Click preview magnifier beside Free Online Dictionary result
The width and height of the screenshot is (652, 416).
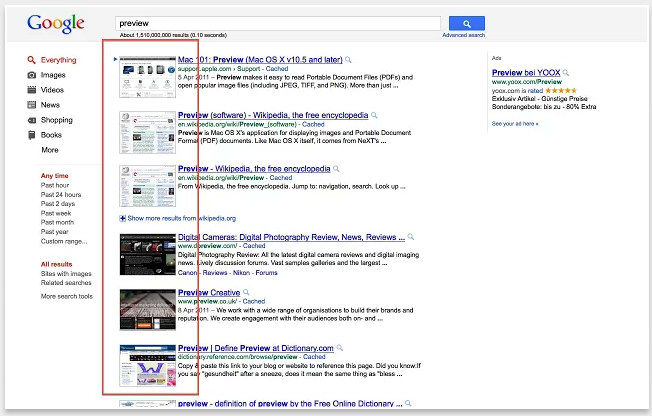408,403
